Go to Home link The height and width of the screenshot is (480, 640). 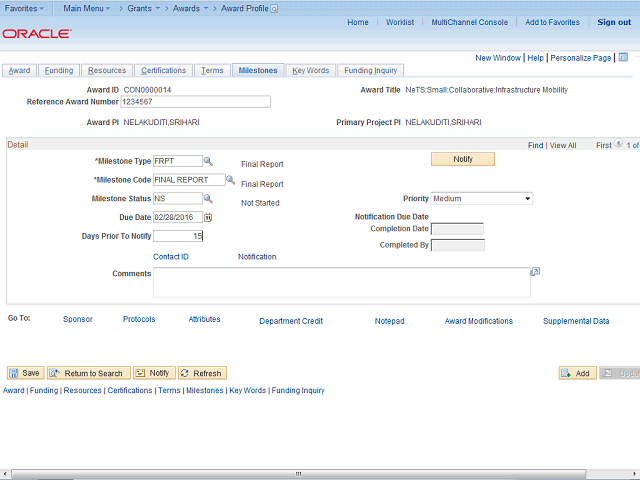pyautogui.click(x=358, y=22)
